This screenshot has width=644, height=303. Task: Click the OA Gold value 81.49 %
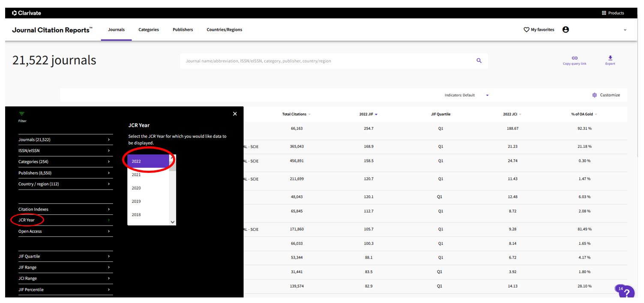pyautogui.click(x=584, y=229)
